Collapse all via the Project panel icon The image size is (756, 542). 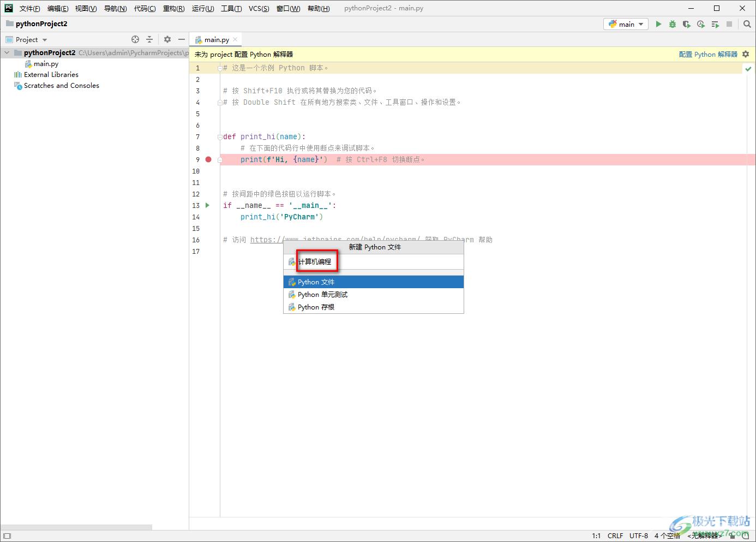[149, 39]
